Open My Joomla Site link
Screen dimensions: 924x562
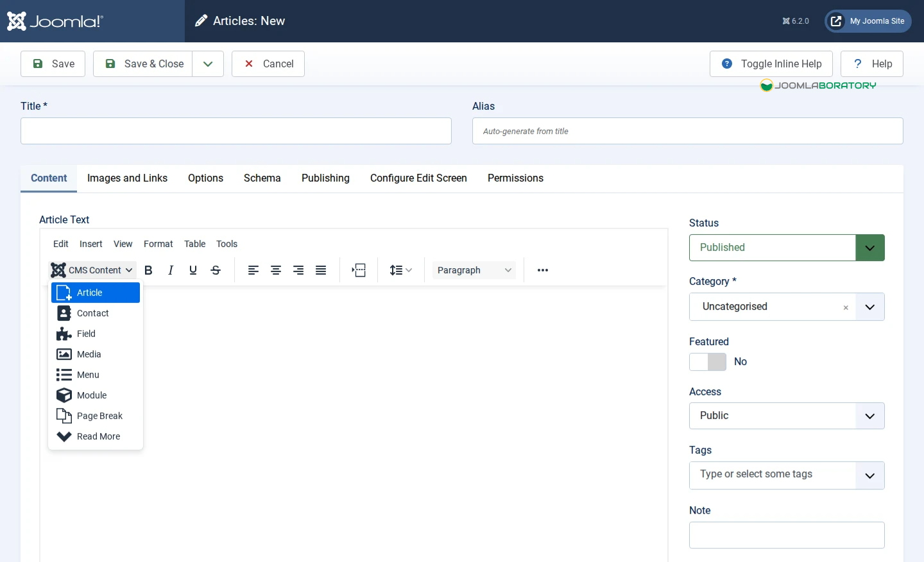pos(868,21)
